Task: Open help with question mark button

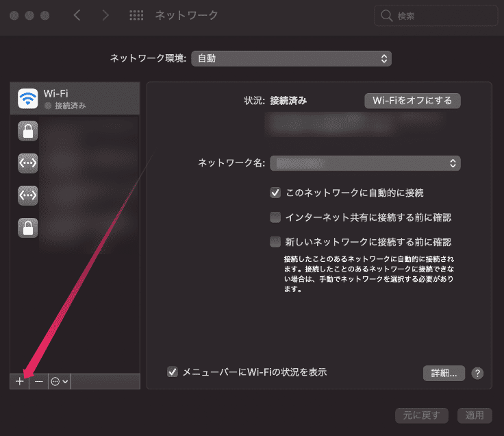Action: pos(477,373)
